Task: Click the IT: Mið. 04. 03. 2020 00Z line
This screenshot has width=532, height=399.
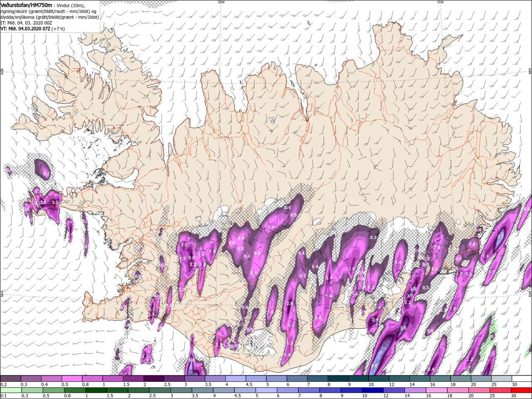Action: [26, 23]
